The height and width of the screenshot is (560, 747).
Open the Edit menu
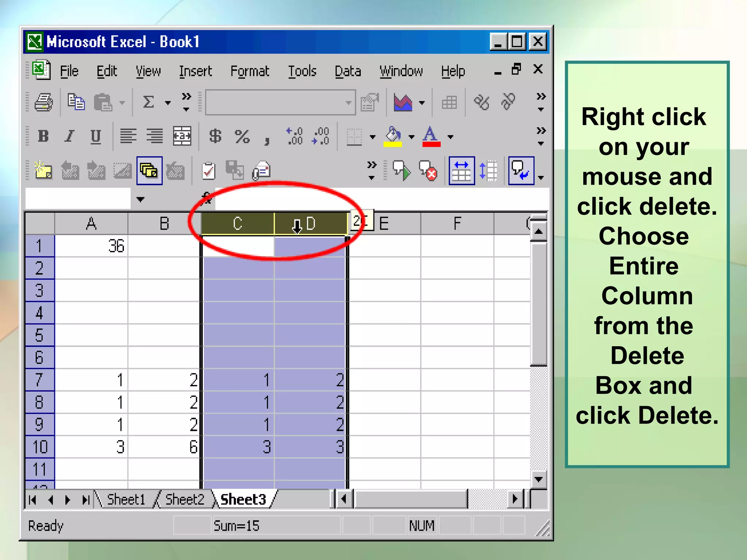click(107, 71)
